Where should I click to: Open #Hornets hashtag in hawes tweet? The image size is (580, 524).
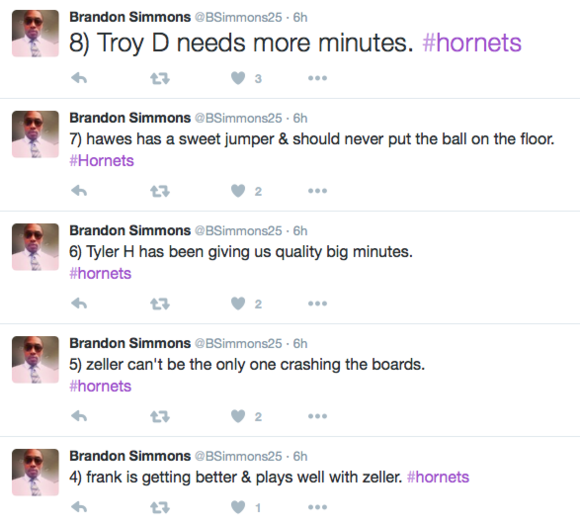102,161
